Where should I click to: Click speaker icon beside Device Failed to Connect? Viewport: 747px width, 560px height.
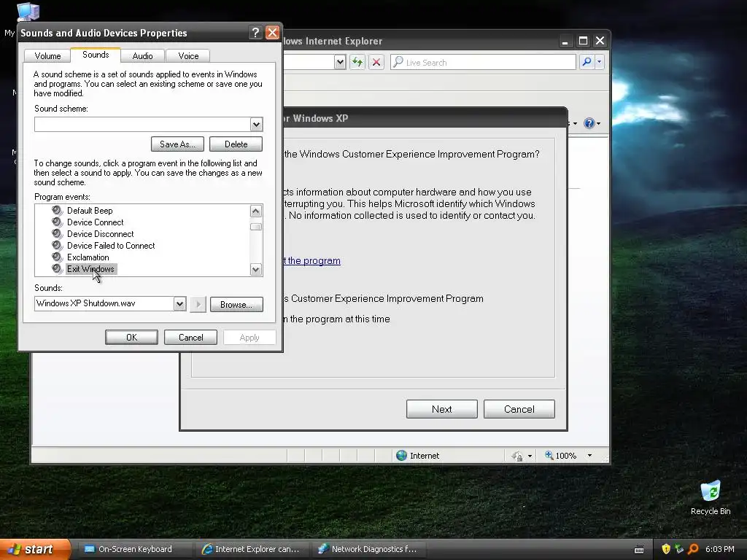(57, 246)
